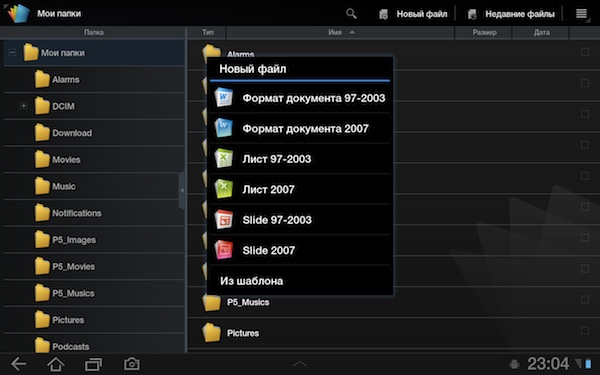
Task: Select the Лист 97-2003 spreadsheet icon
Action: [223, 158]
